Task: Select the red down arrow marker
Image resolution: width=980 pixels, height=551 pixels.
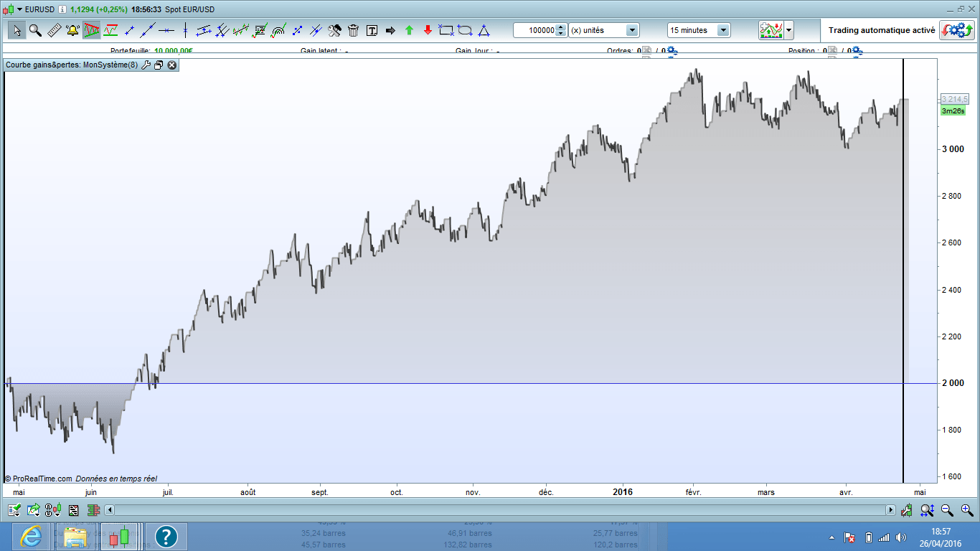Action: click(428, 30)
